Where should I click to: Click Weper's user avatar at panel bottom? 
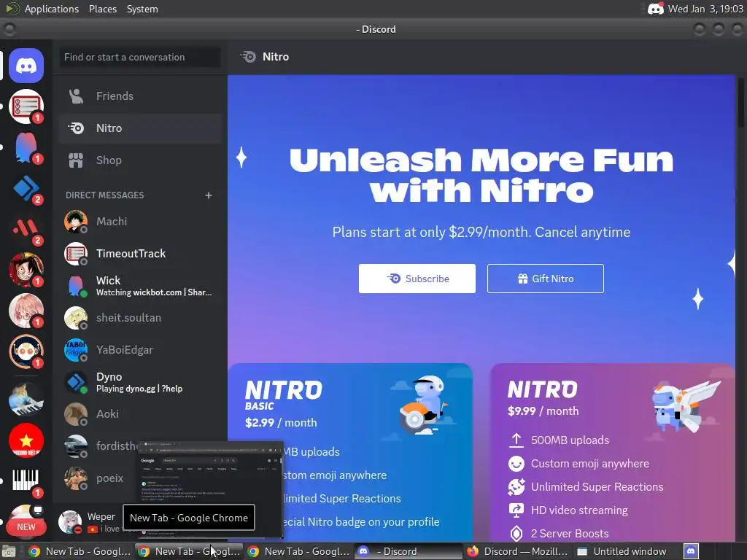click(x=69, y=522)
